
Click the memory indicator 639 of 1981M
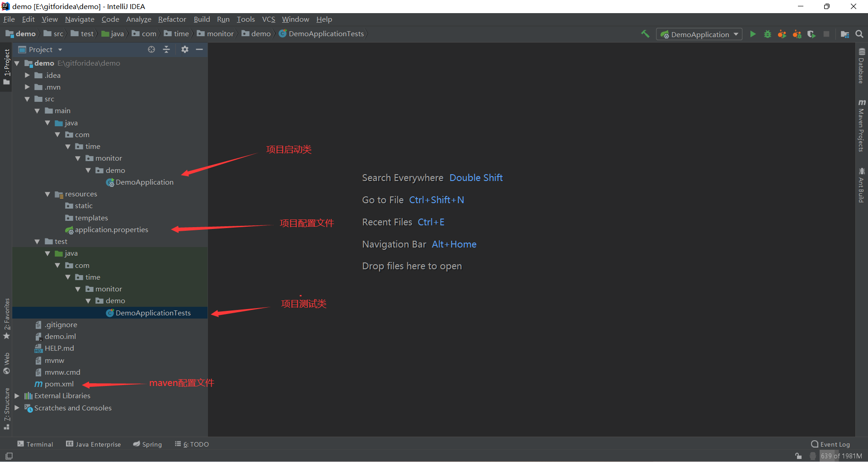[841, 456]
